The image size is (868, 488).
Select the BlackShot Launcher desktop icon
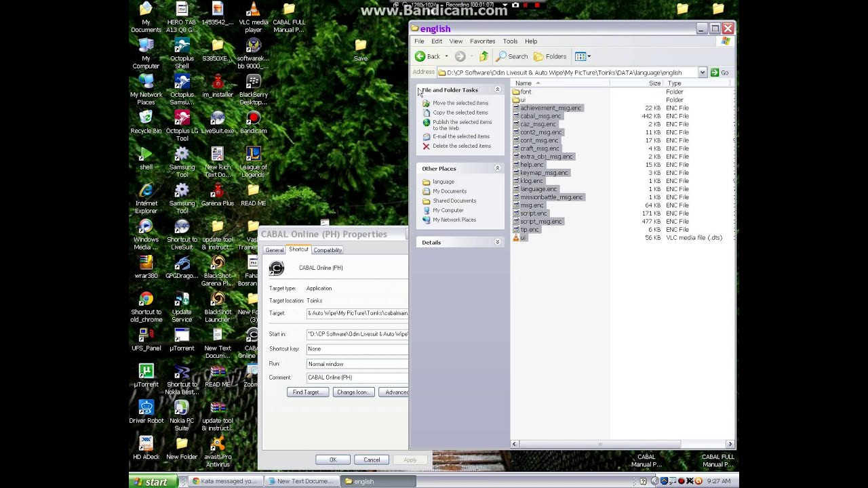(218, 307)
